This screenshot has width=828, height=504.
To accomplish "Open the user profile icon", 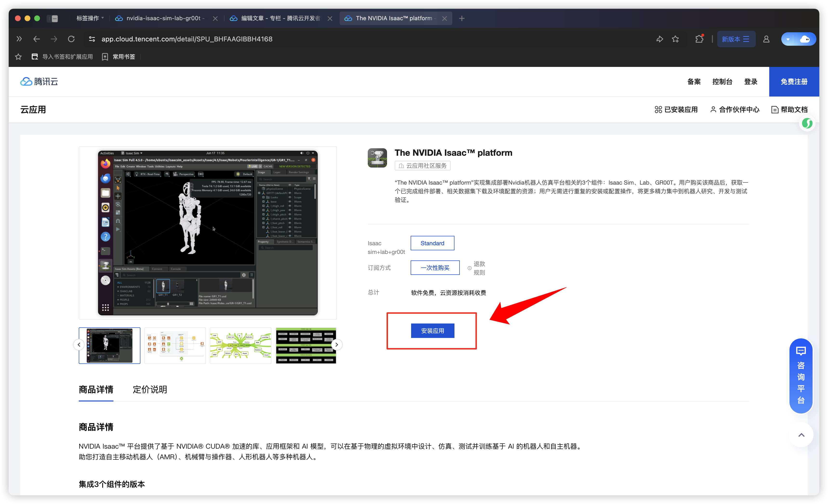I will pyautogui.click(x=766, y=39).
